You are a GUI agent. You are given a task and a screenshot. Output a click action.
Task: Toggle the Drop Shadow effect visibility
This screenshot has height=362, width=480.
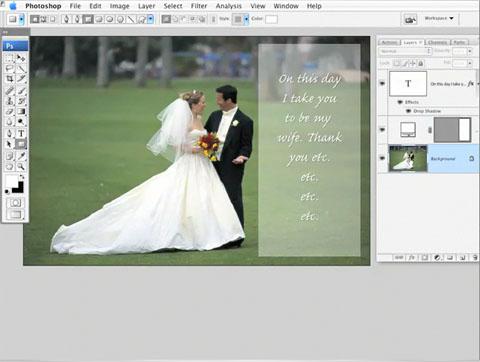tap(408, 111)
